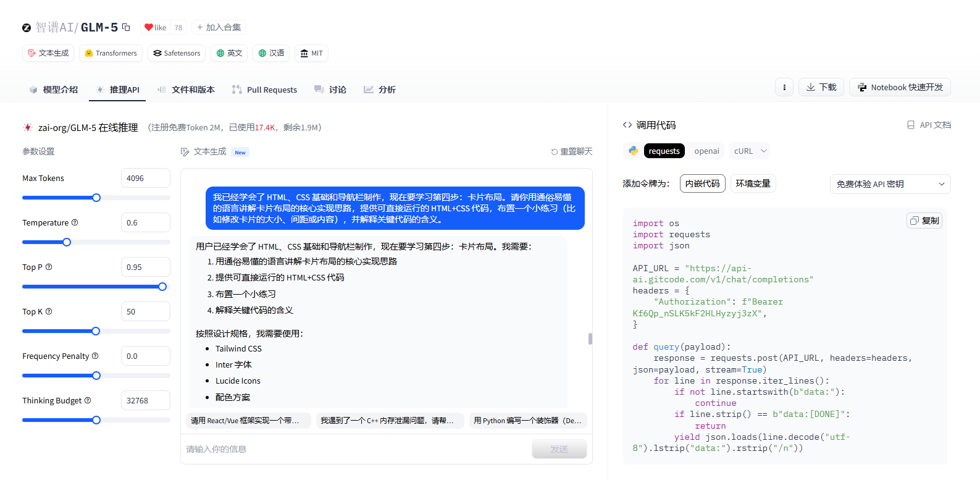The height and width of the screenshot is (488, 980).
Task: Show Top K help info icon
Action: click(49, 311)
